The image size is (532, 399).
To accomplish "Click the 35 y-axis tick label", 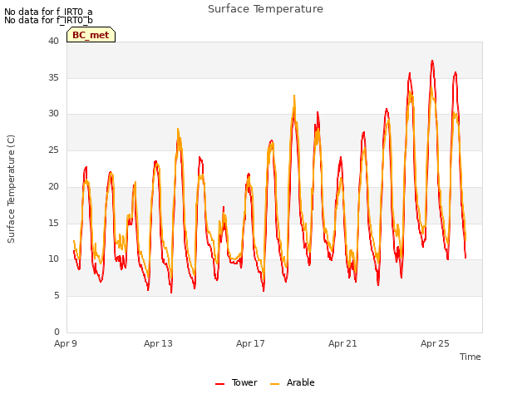I will coord(53,77).
